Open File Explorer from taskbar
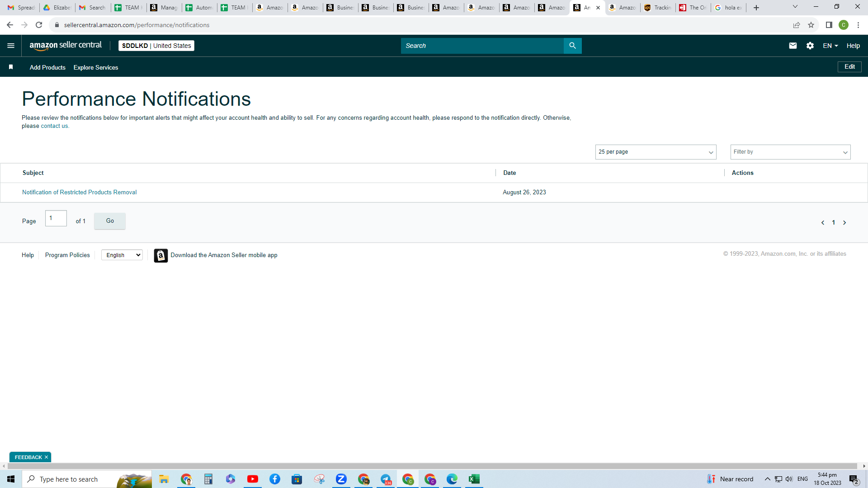Screen dimensions: 868x488 [164, 479]
